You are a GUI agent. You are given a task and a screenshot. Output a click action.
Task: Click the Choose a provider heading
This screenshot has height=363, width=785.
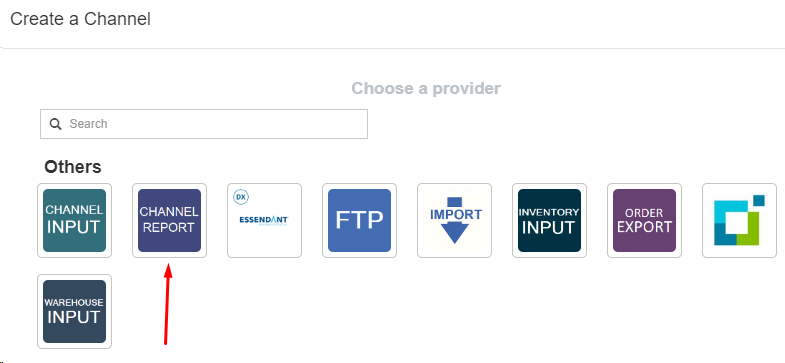[x=426, y=89]
